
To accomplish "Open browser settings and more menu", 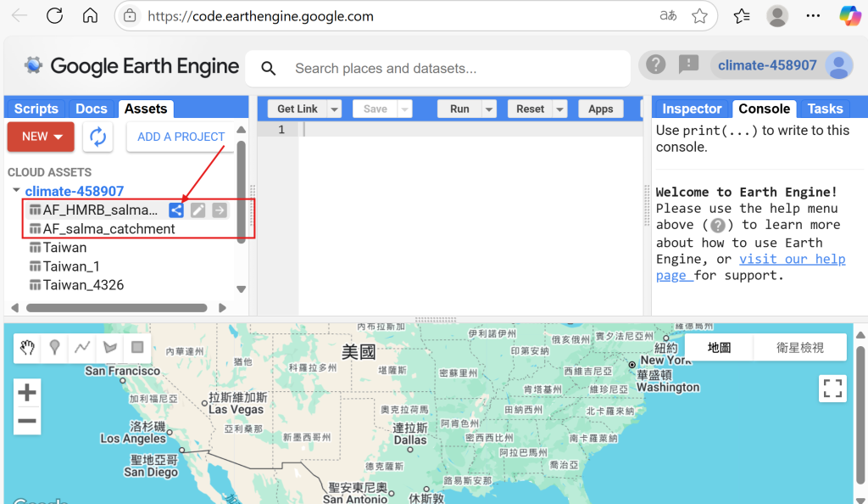I will (813, 15).
